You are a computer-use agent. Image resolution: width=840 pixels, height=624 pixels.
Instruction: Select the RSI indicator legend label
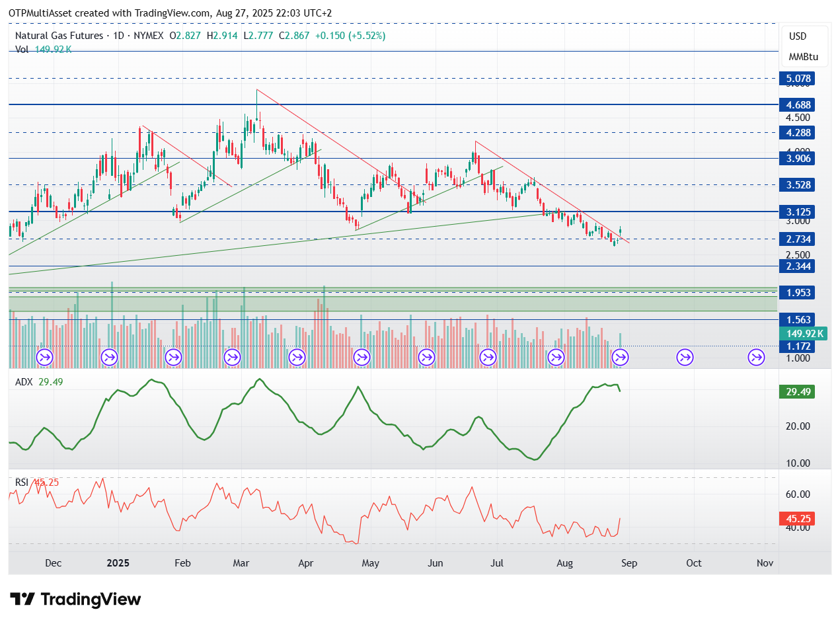coord(21,482)
